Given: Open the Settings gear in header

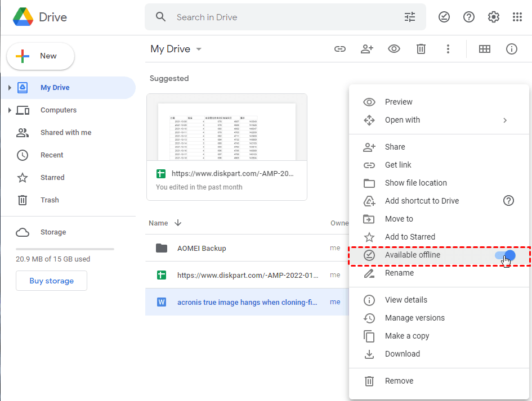Looking at the screenshot, I should tap(493, 17).
